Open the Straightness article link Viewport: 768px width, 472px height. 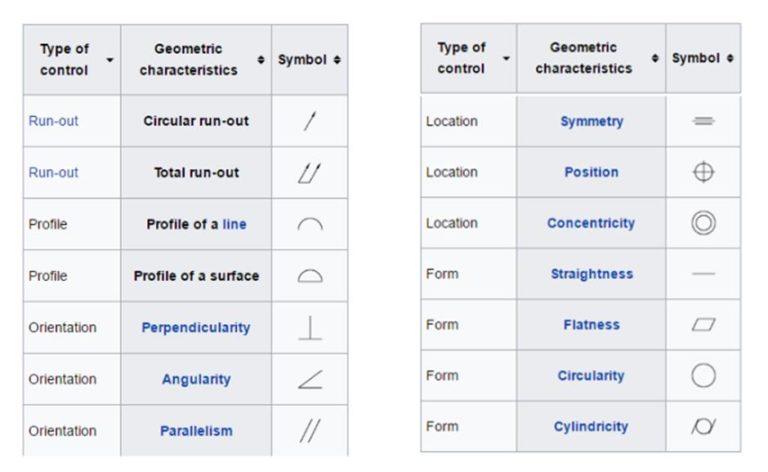pos(591,274)
